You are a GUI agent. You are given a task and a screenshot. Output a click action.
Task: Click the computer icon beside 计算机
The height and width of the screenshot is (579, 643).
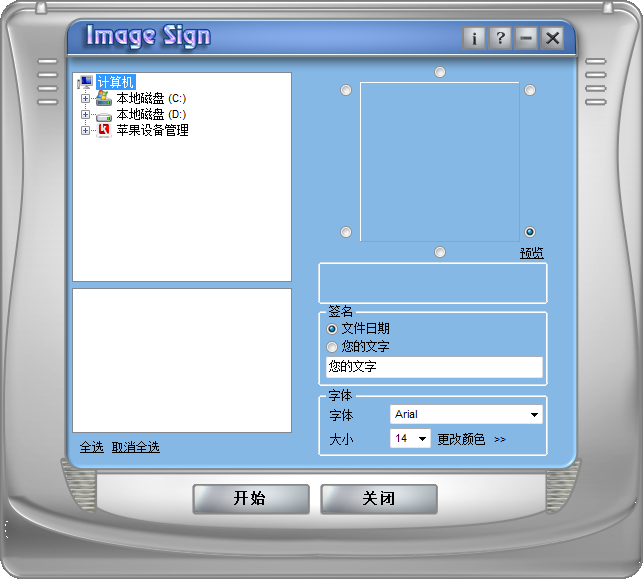coord(85,82)
